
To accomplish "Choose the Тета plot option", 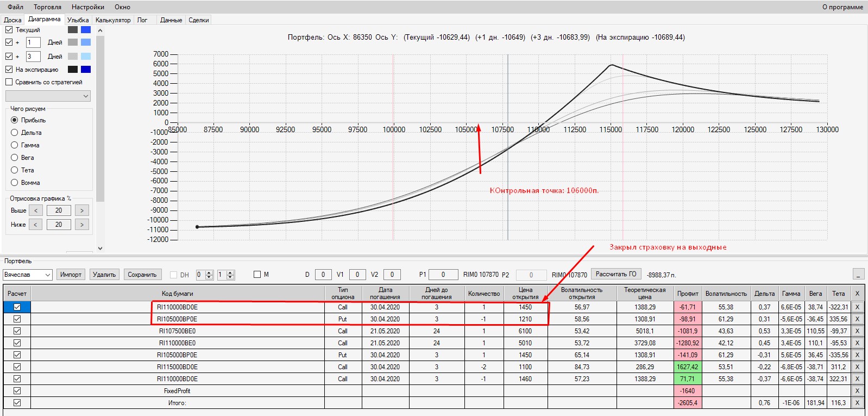I will 15,170.
